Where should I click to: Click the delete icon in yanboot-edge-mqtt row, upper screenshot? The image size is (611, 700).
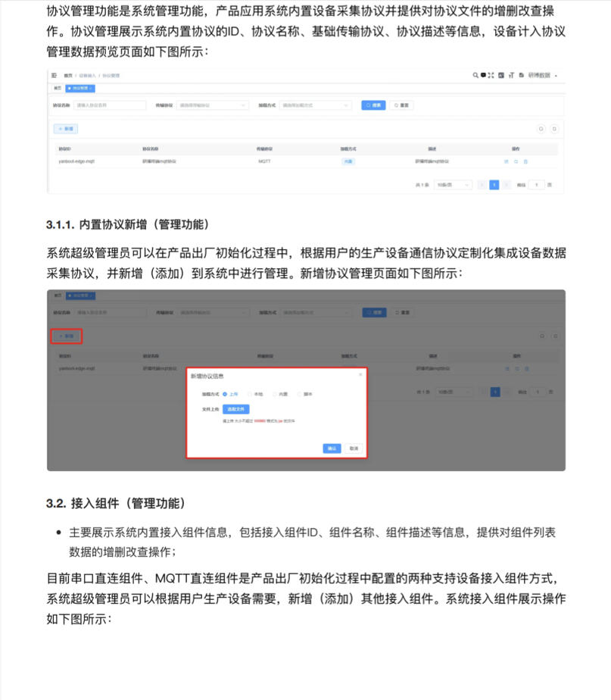pyautogui.click(x=525, y=161)
